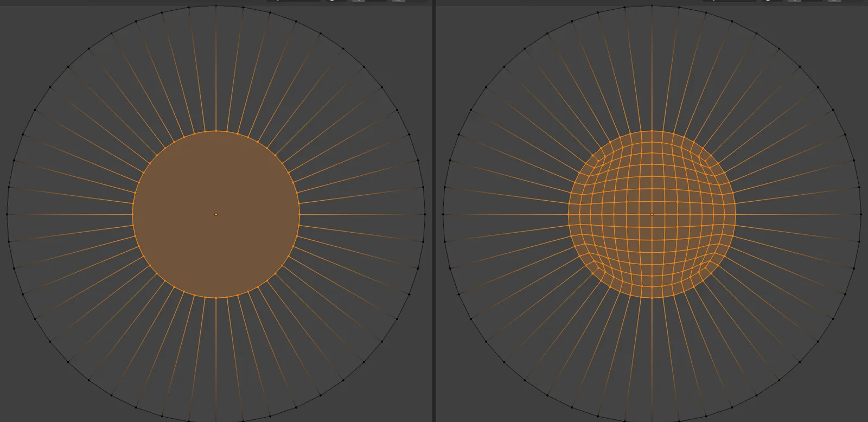Select leftmost vertex of inner circle, left viewport
868x422 pixels.
point(133,214)
